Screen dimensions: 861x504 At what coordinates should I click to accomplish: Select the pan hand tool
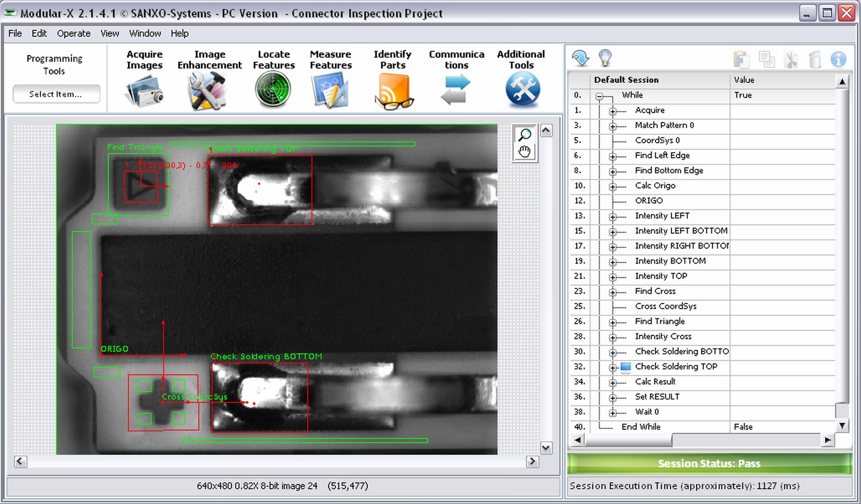coord(524,152)
